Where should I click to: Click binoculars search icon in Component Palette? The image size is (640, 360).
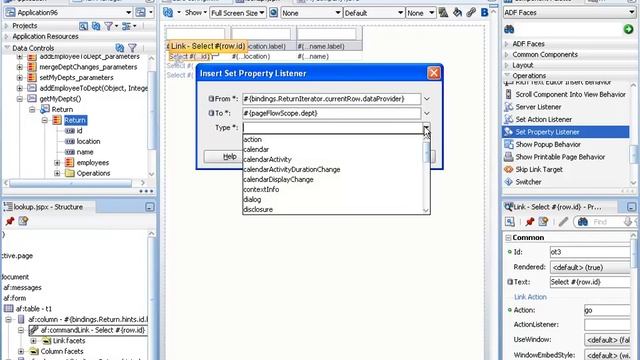(509, 29)
